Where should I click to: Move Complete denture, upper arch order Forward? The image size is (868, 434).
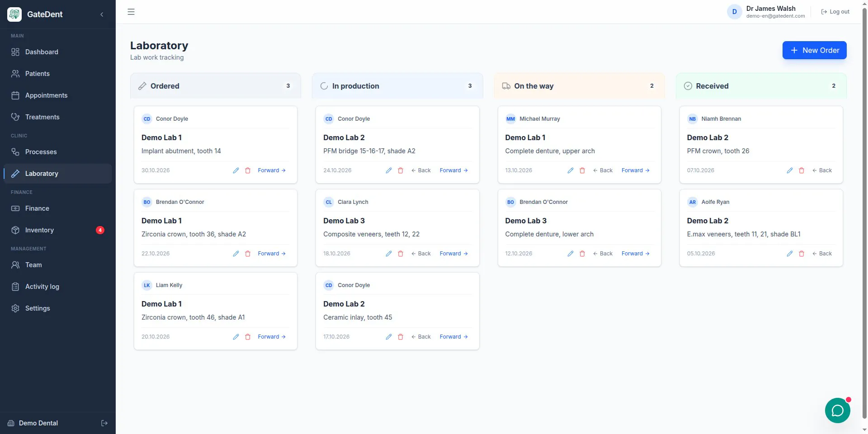tap(635, 170)
